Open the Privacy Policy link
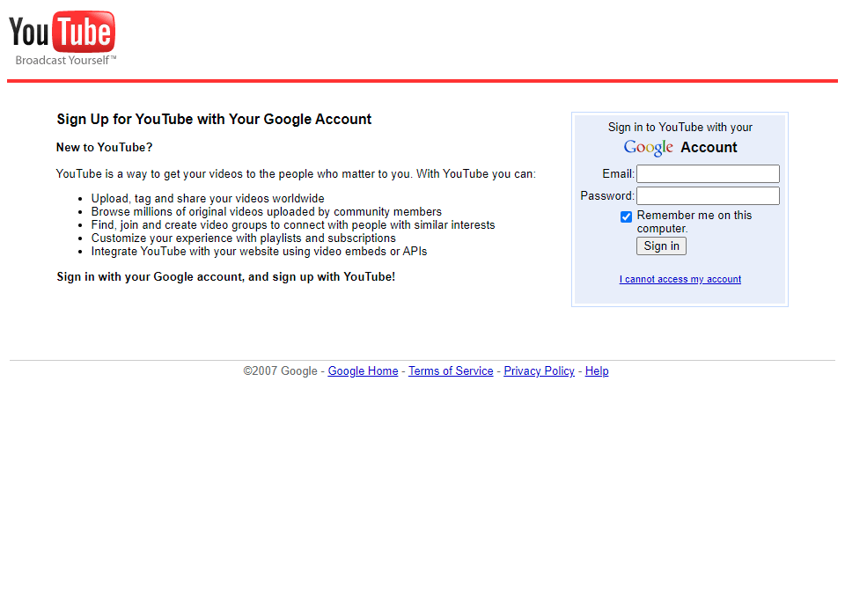 (x=539, y=370)
